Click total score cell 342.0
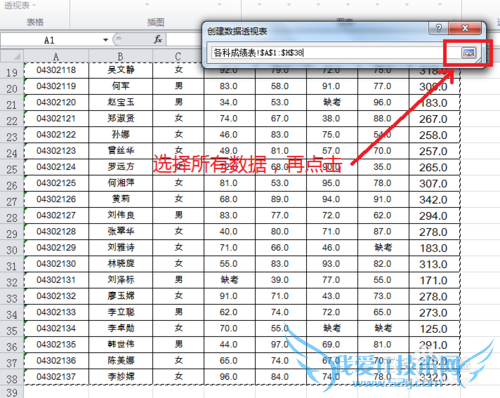The image size is (500, 398). [x=433, y=200]
